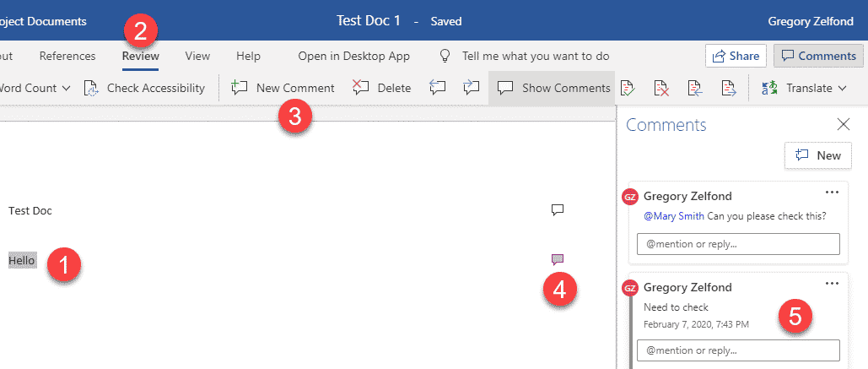
Task: Open the Review tab
Action: click(141, 56)
